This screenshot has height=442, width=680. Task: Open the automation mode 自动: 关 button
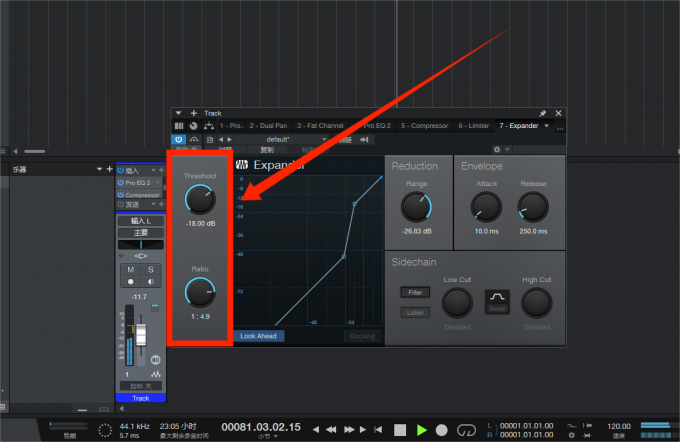141,386
